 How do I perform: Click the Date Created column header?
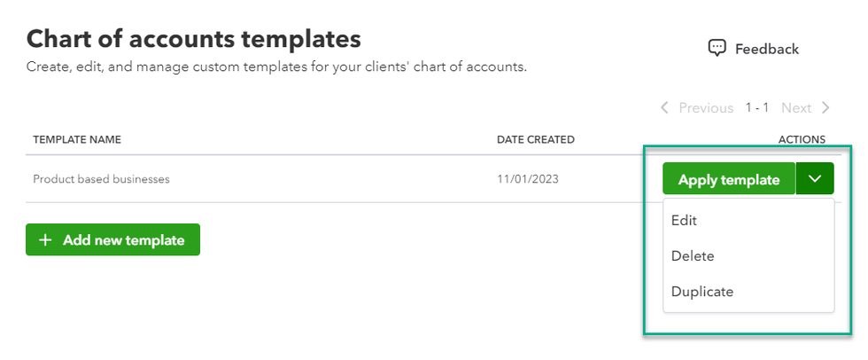point(536,139)
